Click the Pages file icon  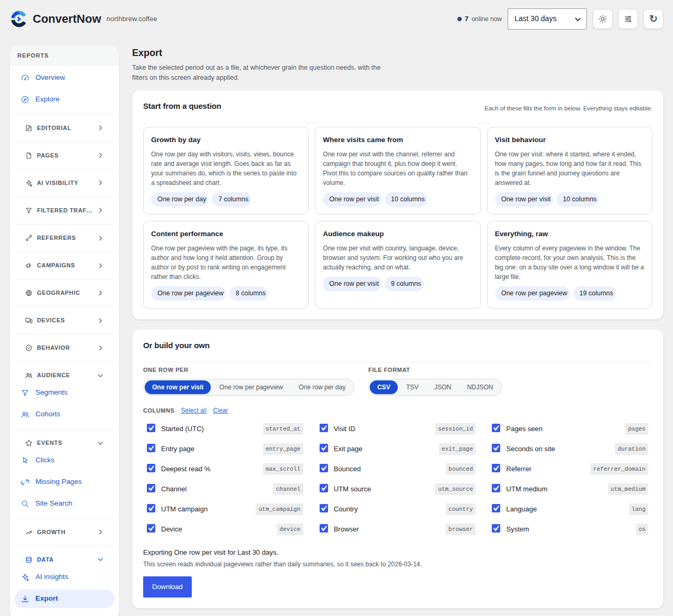click(x=29, y=156)
